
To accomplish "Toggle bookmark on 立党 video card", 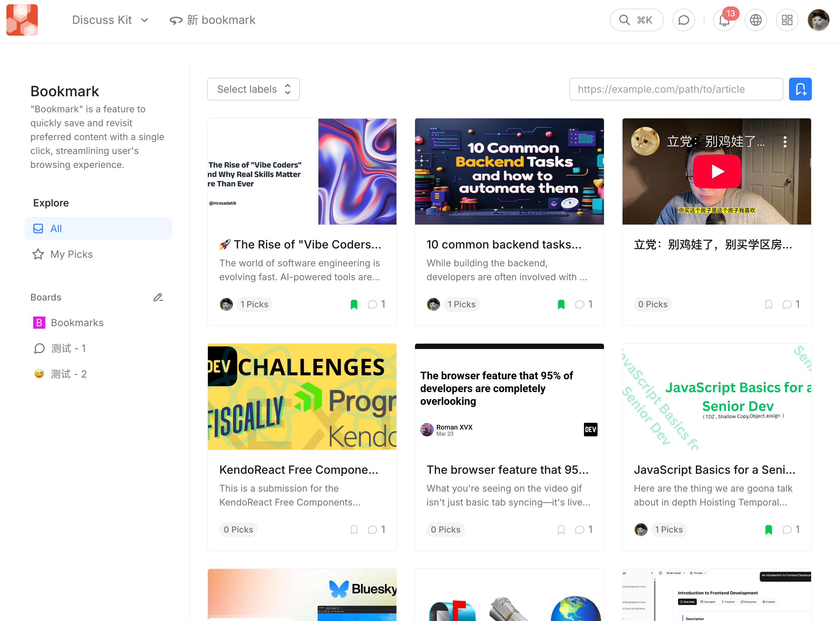I will click(768, 304).
